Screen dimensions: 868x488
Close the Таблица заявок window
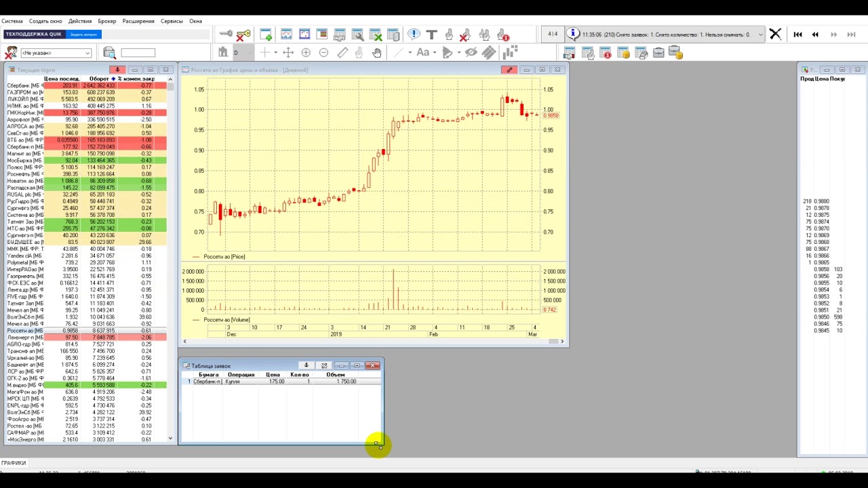pos(372,366)
